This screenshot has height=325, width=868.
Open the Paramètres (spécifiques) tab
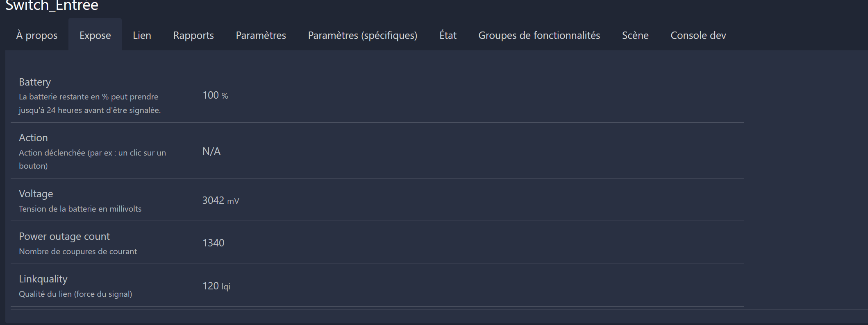(363, 35)
